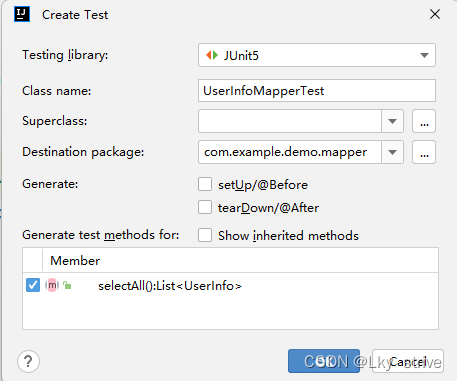Click the green public lock icon

(x=67, y=285)
